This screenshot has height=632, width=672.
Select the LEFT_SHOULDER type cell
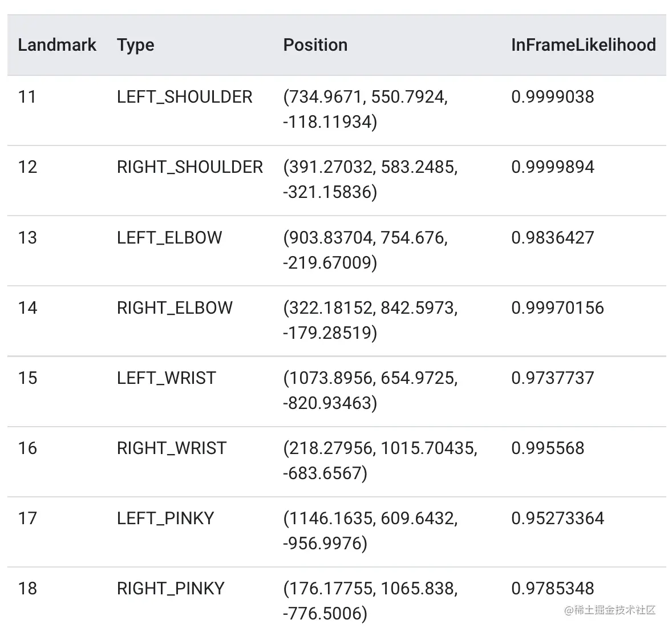pos(184,97)
